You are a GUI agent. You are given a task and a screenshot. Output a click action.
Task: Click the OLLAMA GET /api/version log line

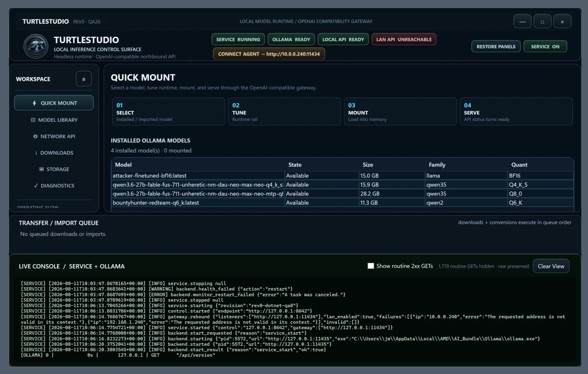(x=118, y=355)
